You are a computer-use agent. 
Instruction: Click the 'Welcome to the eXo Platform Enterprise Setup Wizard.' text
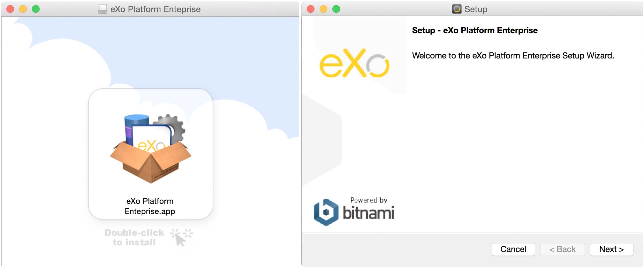tap(513, 56)
